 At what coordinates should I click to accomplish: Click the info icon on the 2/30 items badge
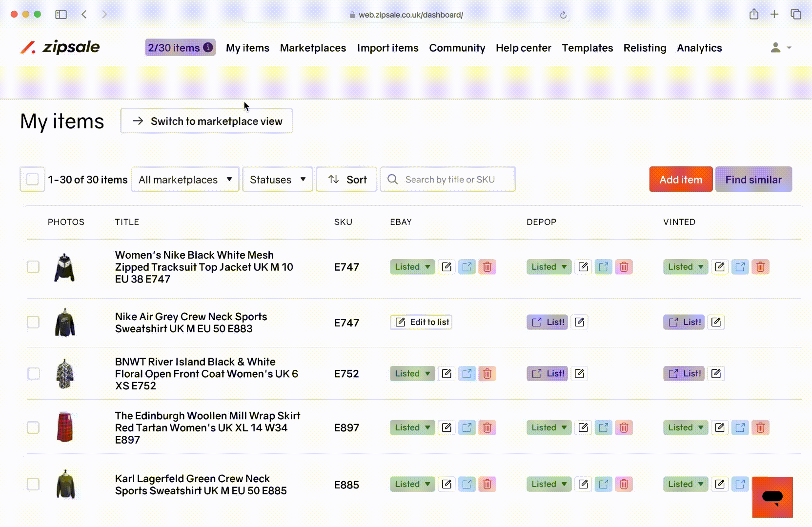[208, 48]
